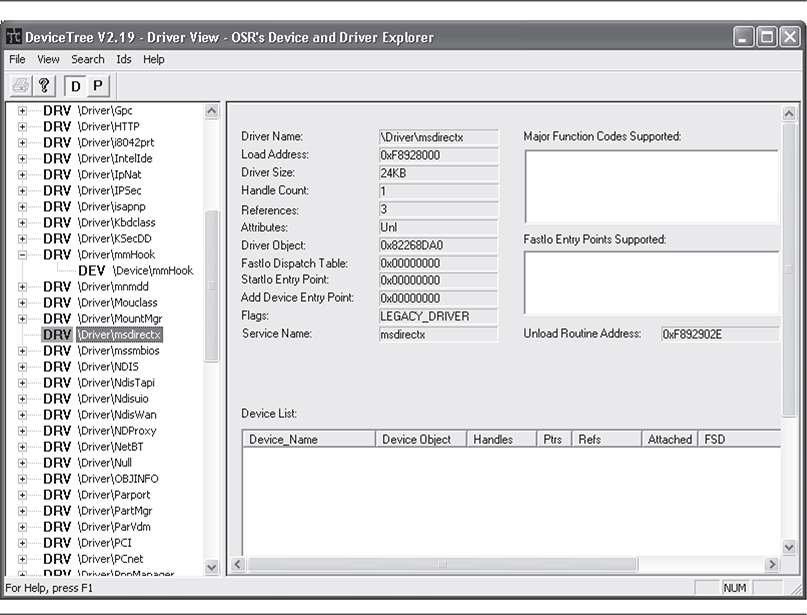Open the File menu
807x615 pixels.
[17, 60]
